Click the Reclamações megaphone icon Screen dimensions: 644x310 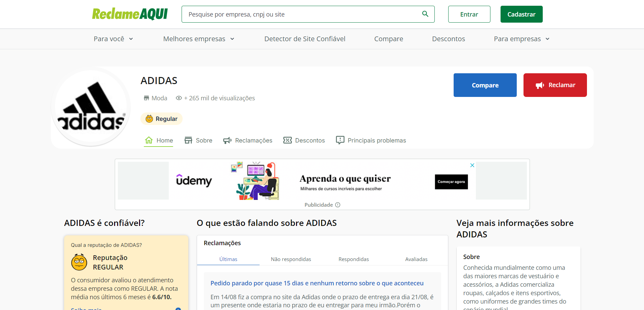pyautogui.click(x=227, y=140)
